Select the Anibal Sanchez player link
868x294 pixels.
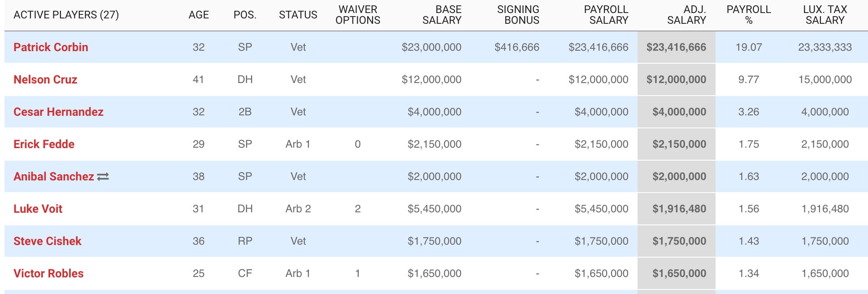(x=53, y=176)
